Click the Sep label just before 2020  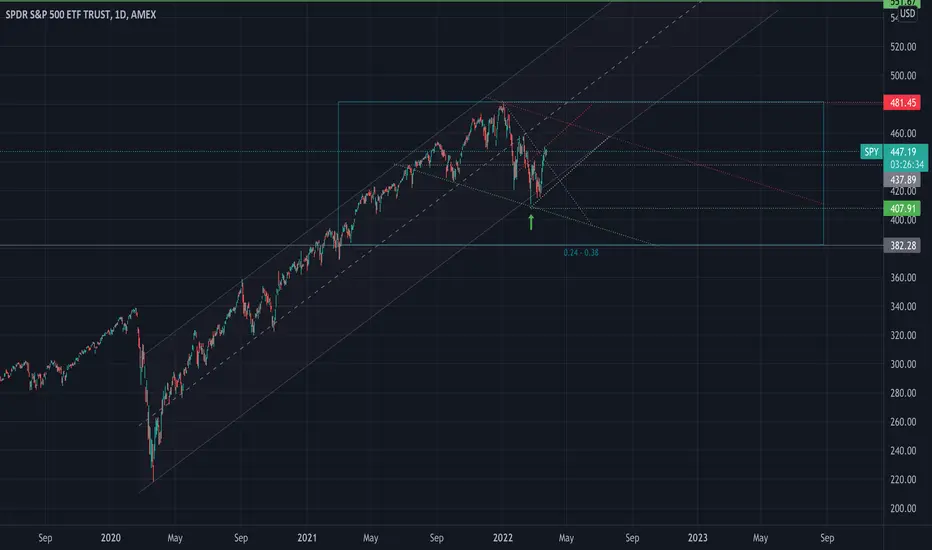coord(45,538)
